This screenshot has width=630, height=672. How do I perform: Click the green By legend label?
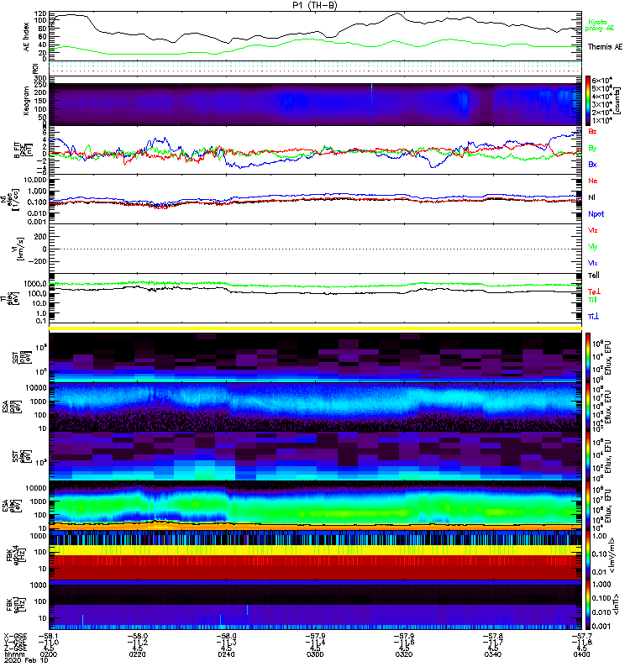(x=592, y=149)
